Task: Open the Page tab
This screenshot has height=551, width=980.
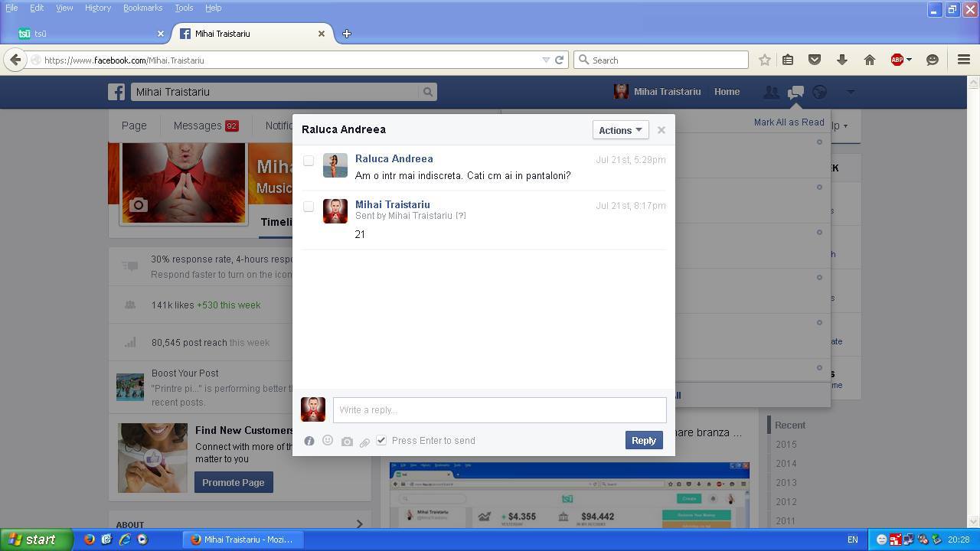Action: tap(134, 126)
